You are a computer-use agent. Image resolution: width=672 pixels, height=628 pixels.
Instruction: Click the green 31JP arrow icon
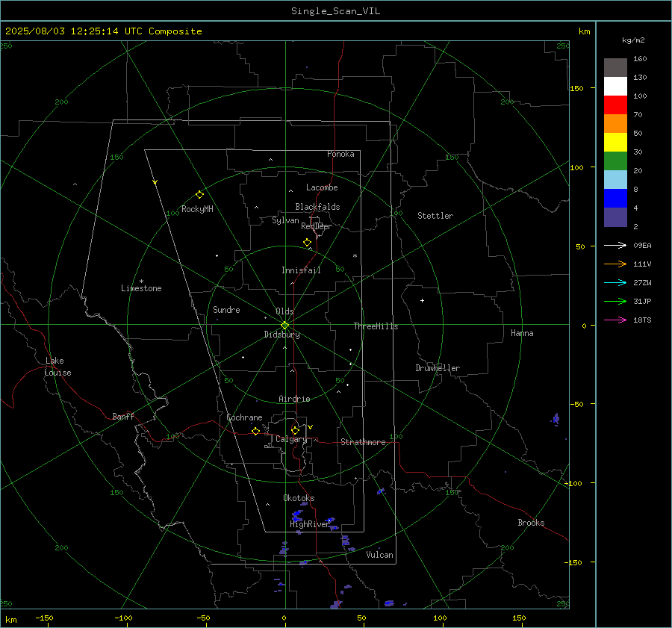(615, 302)
